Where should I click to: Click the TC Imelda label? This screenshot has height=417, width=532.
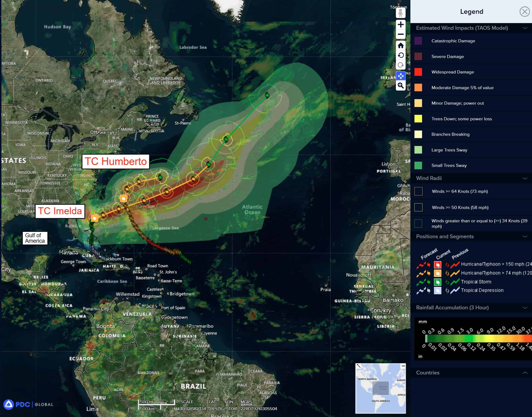click(x=60, y=211)
